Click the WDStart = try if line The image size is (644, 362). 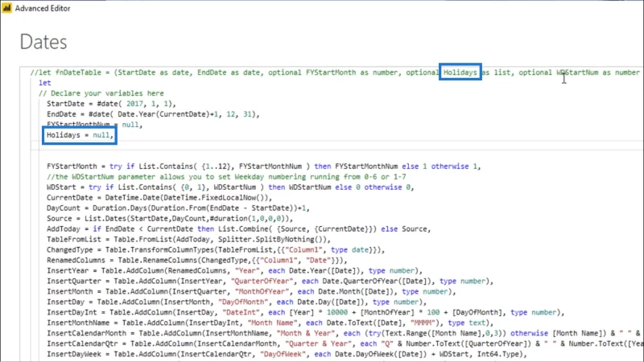point(230,187)
